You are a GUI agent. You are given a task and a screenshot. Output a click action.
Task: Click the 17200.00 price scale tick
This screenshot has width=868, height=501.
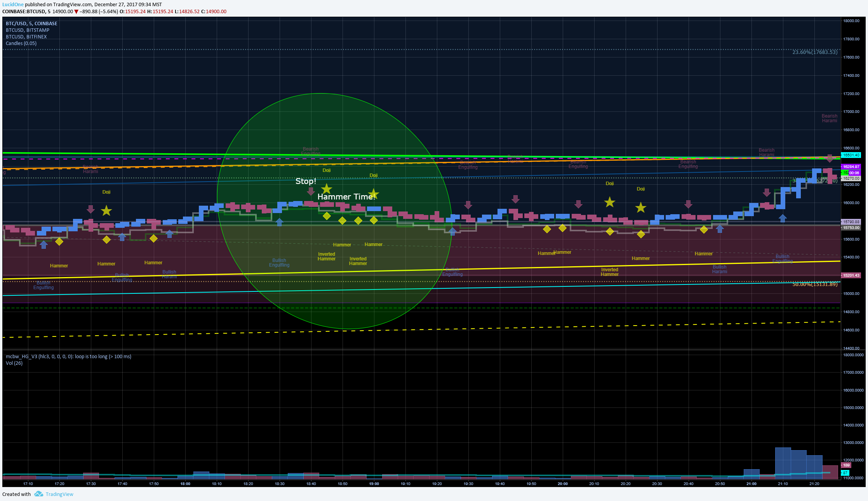[x=851, y=94]
